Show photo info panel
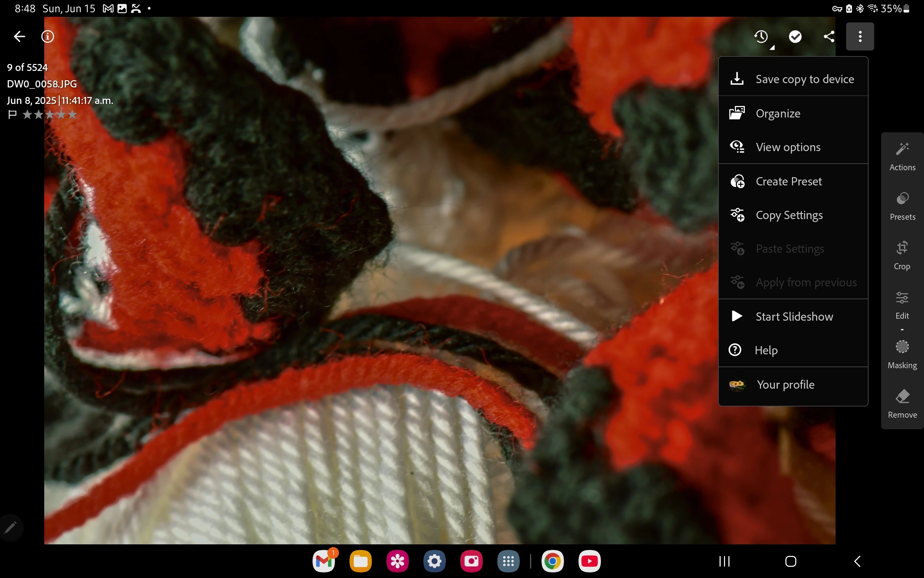The height and width of the screenshot is (578, 924). [x=48, y=37]
